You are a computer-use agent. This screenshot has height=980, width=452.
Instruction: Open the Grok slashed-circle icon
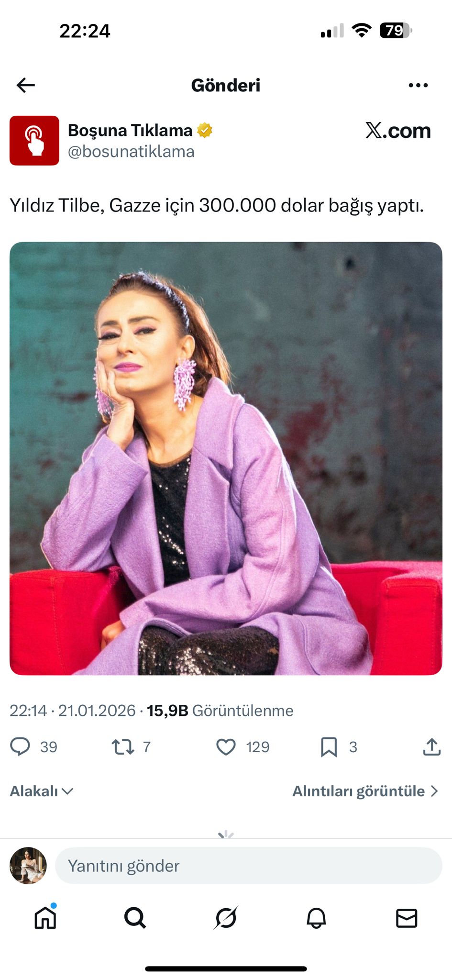[226, 918]
